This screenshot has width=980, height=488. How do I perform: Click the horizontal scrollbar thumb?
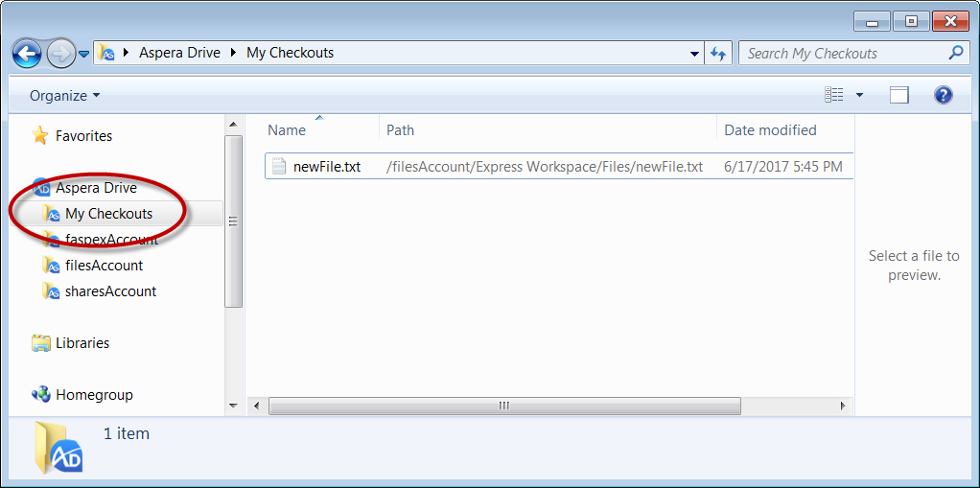[504, 407]
